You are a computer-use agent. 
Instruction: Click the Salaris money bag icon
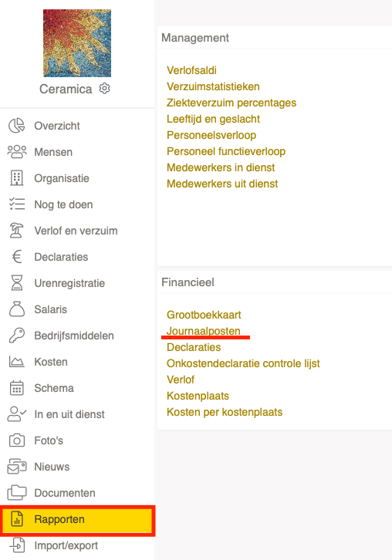(17, 309)
